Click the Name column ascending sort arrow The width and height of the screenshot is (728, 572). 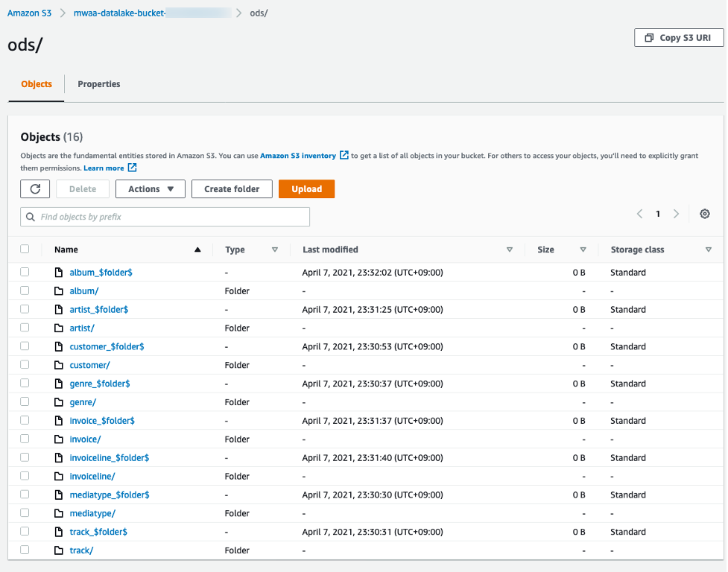tap(197, 250)
